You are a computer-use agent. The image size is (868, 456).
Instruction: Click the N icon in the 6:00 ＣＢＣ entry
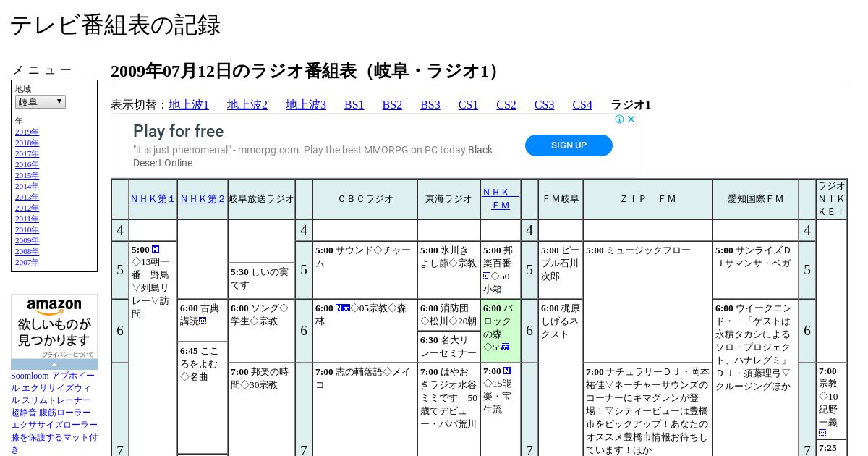[x=339, y=308]
